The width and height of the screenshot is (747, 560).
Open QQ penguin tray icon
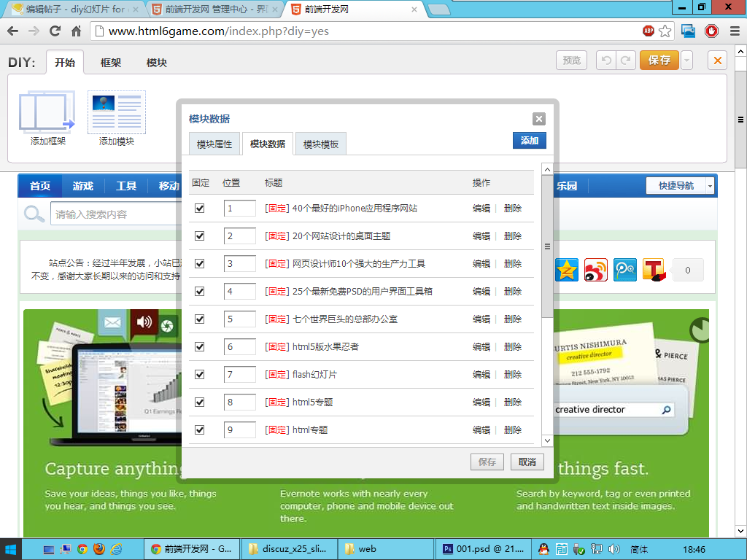click(543, 549)
